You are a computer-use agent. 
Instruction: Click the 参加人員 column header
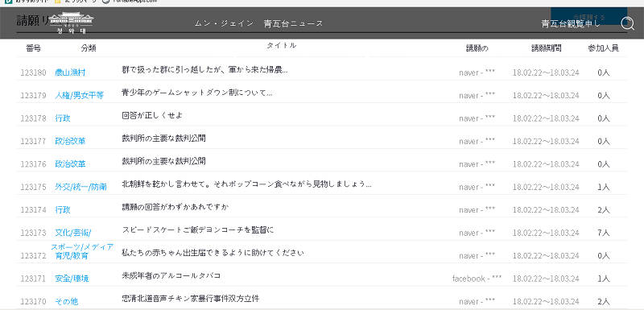click(x=603, y=48)
